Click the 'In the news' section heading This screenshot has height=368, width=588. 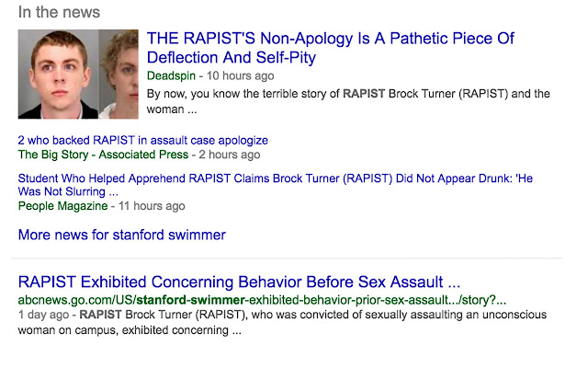point(59,13)
